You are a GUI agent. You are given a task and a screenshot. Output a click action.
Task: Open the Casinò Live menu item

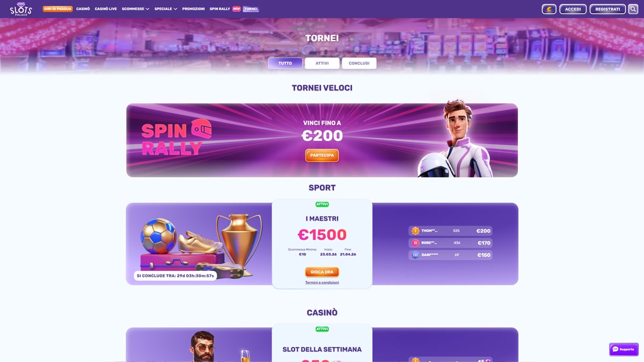(x=106, y=9)
